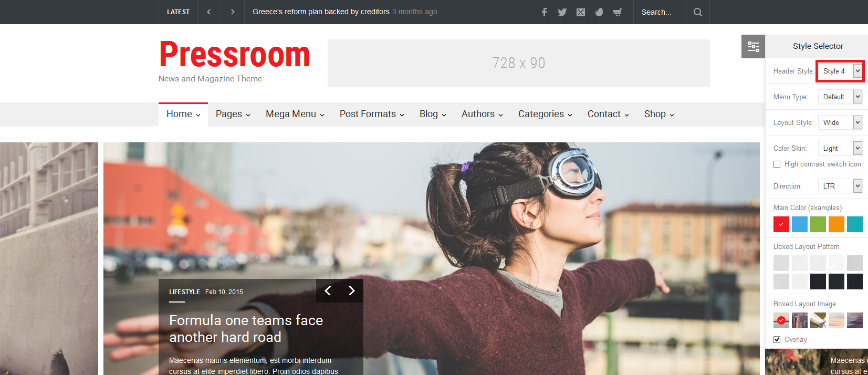The width and height of the screenshot is (868, 375).
Task: Expand the Color Skin dropdown
Action: coord(840,148)
